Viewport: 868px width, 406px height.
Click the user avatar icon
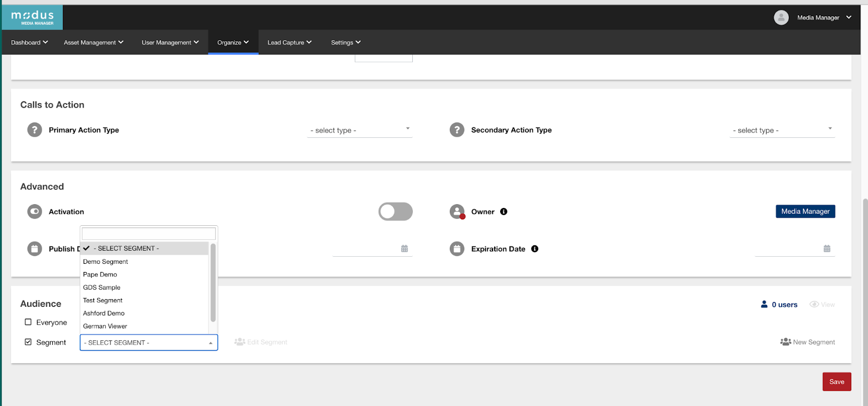pos(781,17)
